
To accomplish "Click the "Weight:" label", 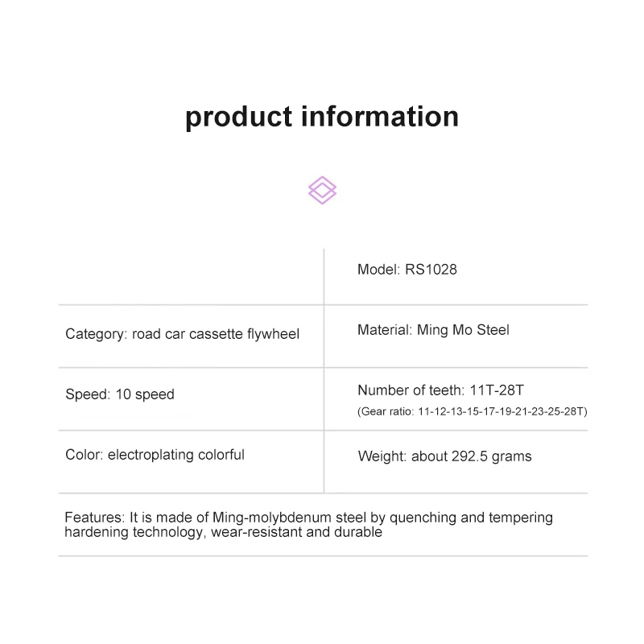I will pos(382,456).
